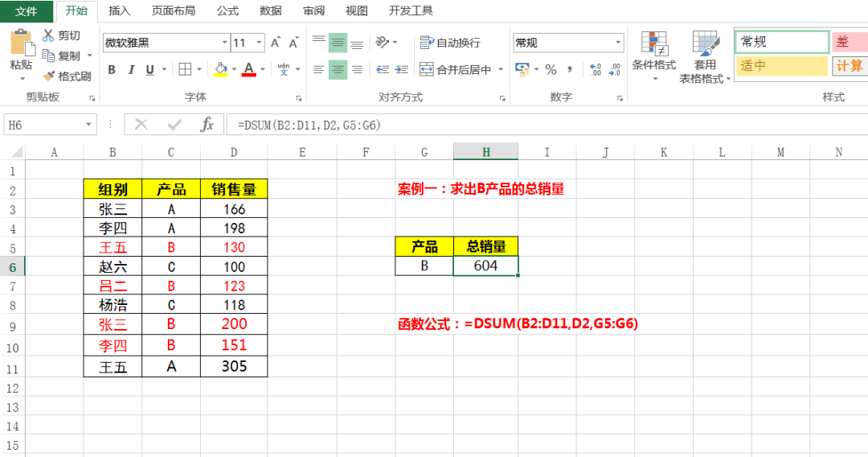Image resolution: width=868 pixels, height=457 pixels.
Task: Expand the Number group dialog launcher
Action: point(620,98)
